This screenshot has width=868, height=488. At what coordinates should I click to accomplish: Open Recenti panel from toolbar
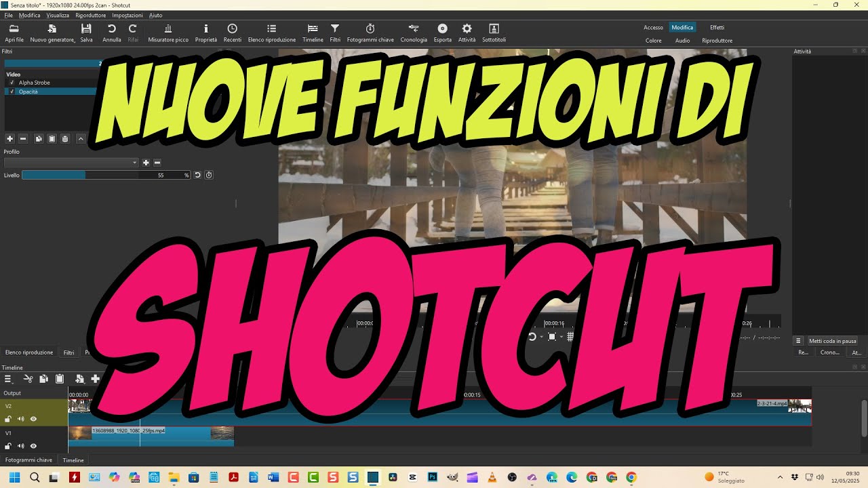(x=233, y=33)
